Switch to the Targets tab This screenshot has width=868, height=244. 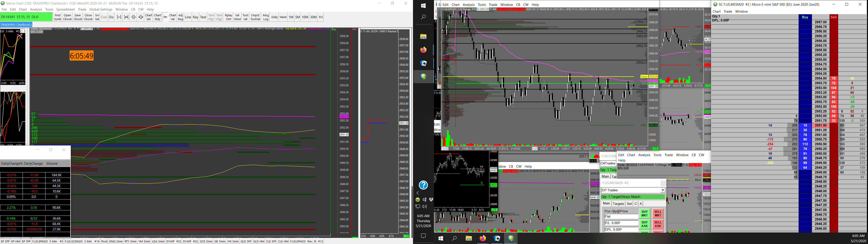[618, 204]
